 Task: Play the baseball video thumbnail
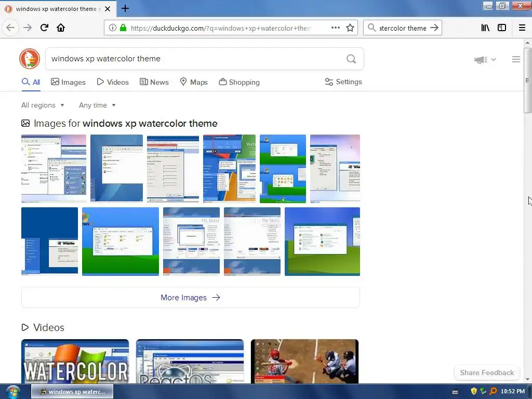coord(304,362)
